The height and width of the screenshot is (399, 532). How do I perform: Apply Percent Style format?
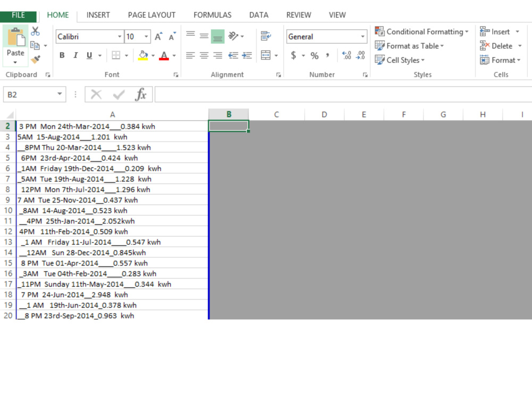pyautogui.click(x=314, y=56)
